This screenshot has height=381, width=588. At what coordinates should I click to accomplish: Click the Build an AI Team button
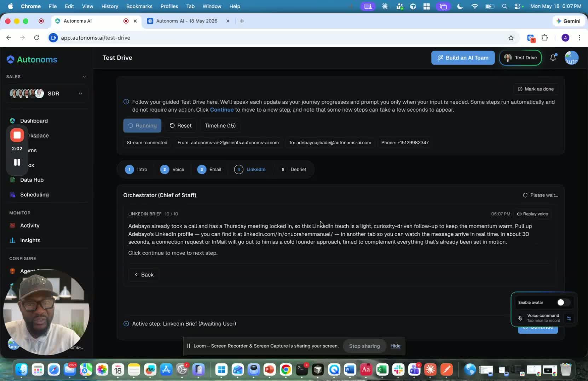463,58
